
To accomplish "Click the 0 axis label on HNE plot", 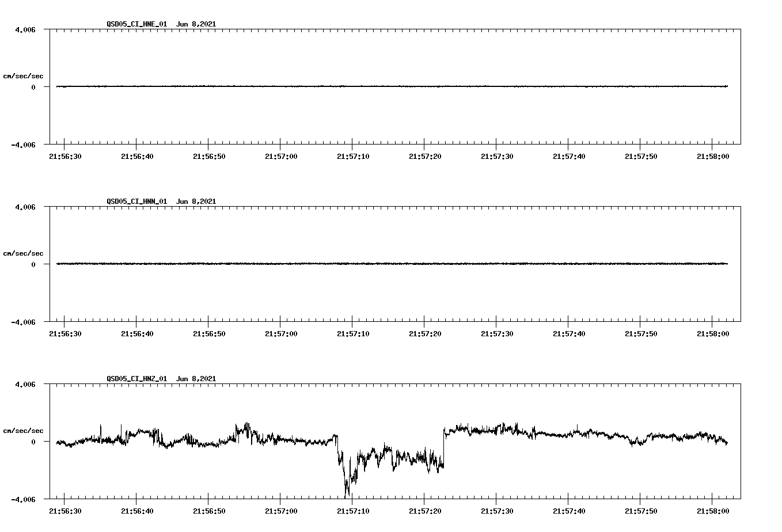I will 33,87.
